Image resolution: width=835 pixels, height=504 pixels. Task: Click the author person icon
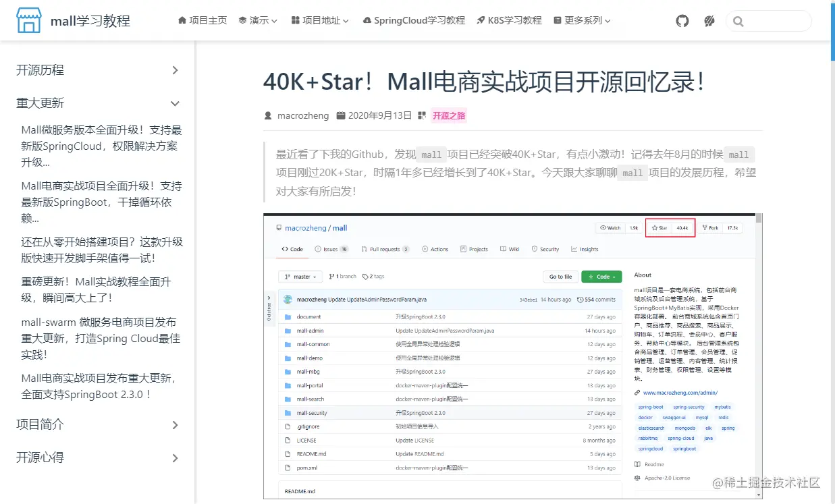point(268,115)
